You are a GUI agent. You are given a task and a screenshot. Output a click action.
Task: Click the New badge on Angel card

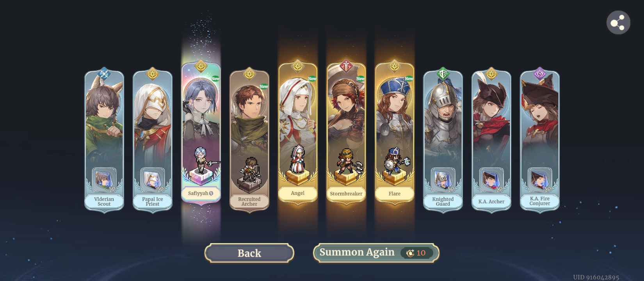(x=312, y=78)
